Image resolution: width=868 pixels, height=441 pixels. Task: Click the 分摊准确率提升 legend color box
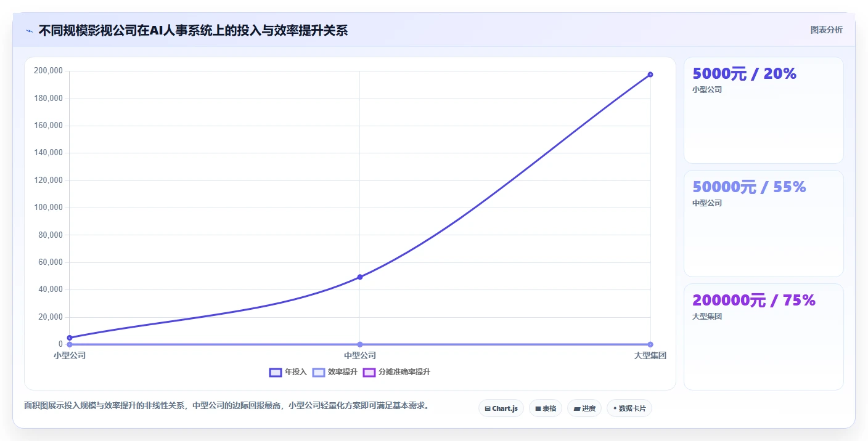[369, 372]
